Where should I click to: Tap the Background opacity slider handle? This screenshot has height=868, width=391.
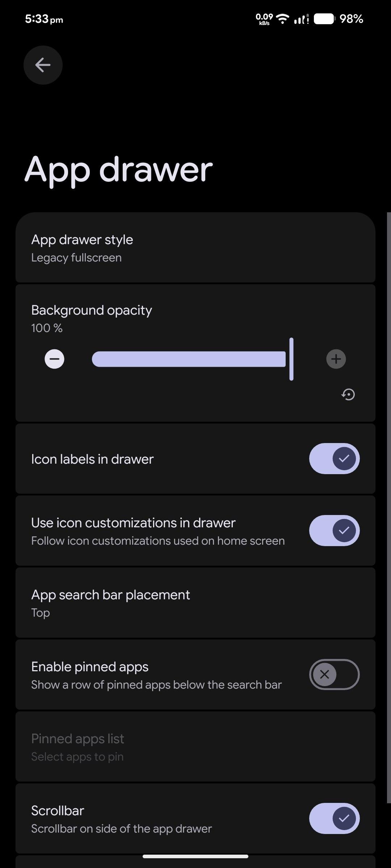291,359
